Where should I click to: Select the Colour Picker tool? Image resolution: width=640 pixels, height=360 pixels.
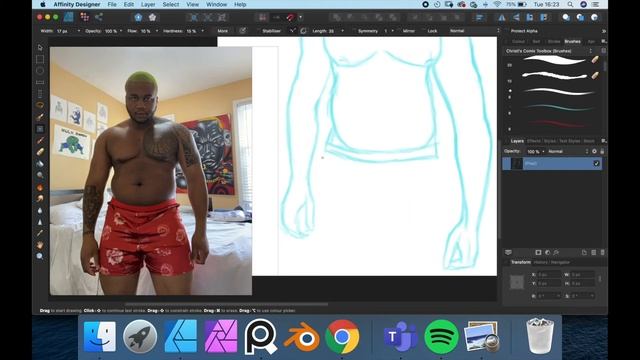(x=40, y=233)
